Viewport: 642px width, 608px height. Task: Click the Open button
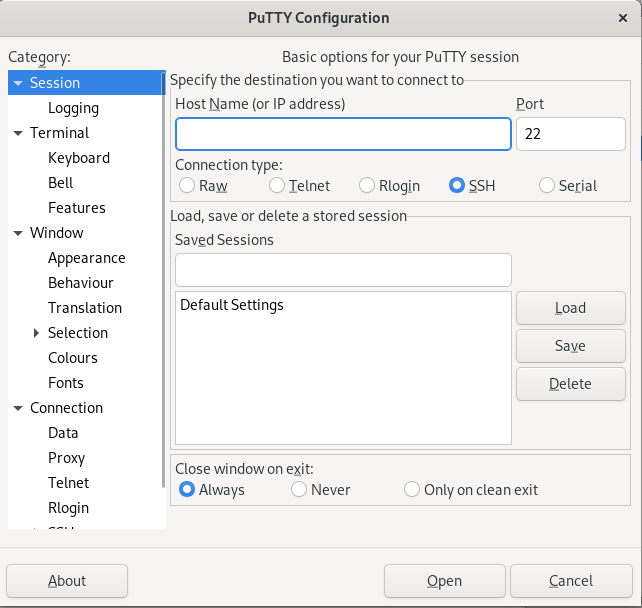click(x=444, y=581)
